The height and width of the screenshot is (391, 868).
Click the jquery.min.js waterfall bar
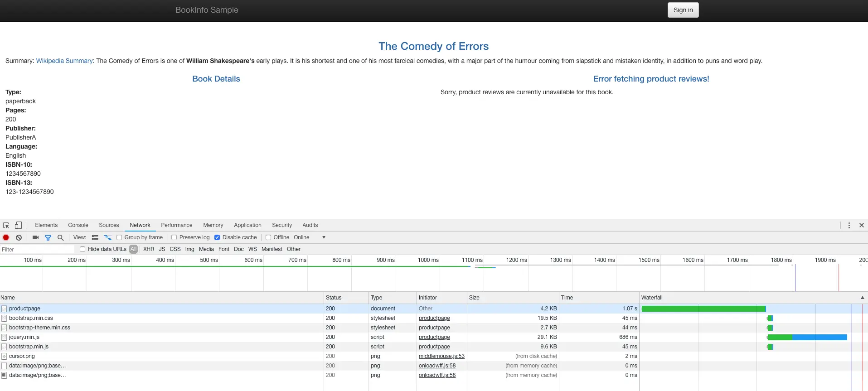pyautogui.click(x=807, y=337)
